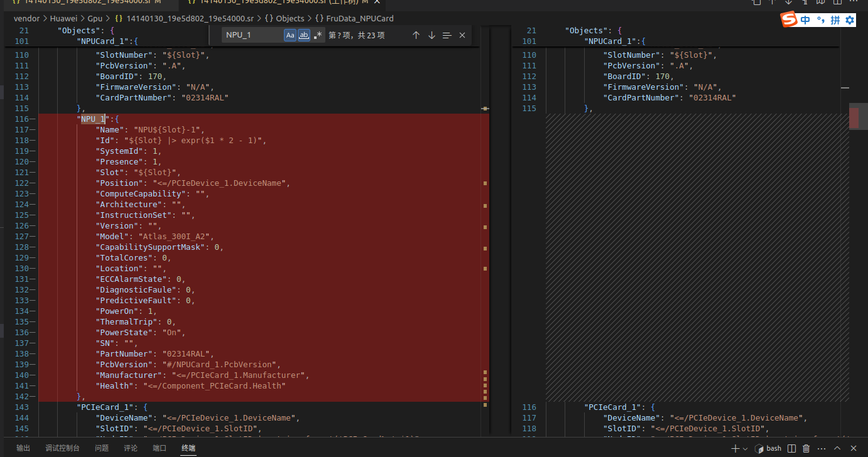Close the bottom panel
This screenshot has height=457, width=868.
[852, 448]
